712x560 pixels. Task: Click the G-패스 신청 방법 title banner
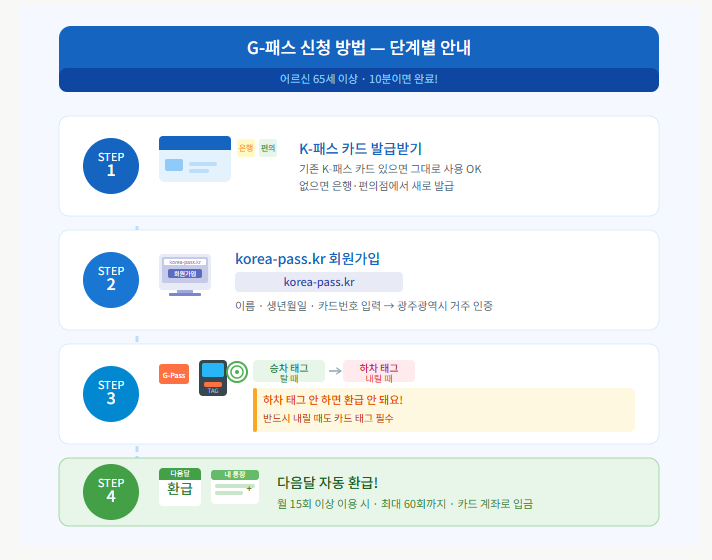pos(359,48)
